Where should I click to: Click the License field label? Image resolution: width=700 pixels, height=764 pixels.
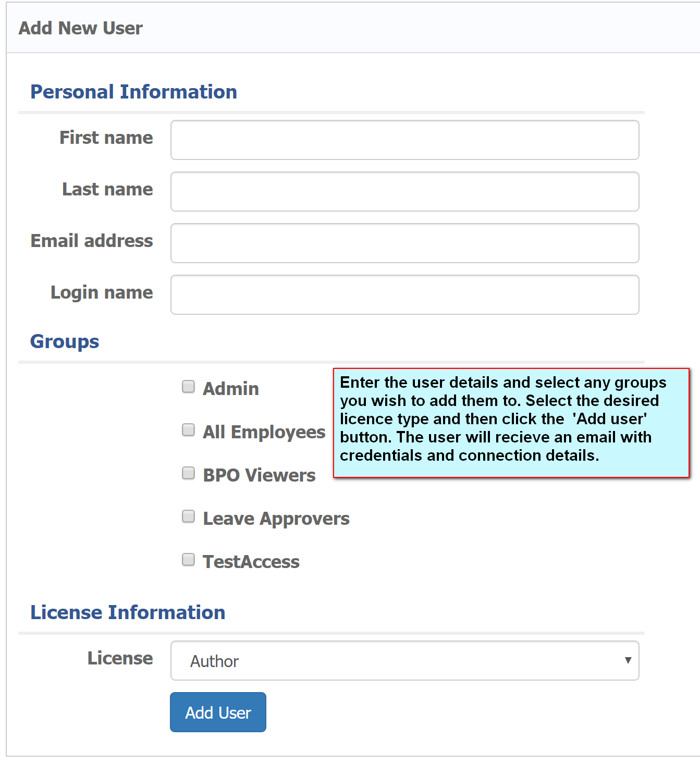[120, 658]
